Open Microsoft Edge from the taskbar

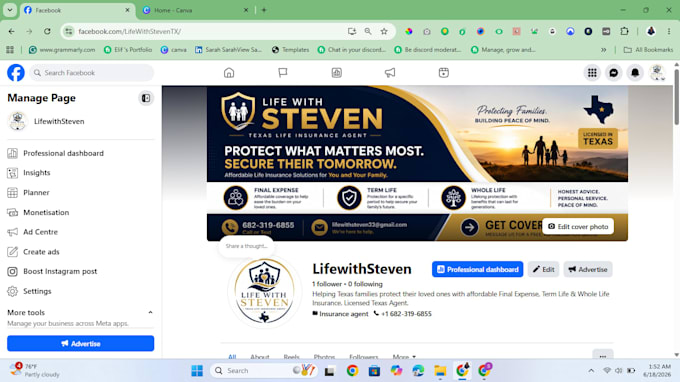pos(418,371)
